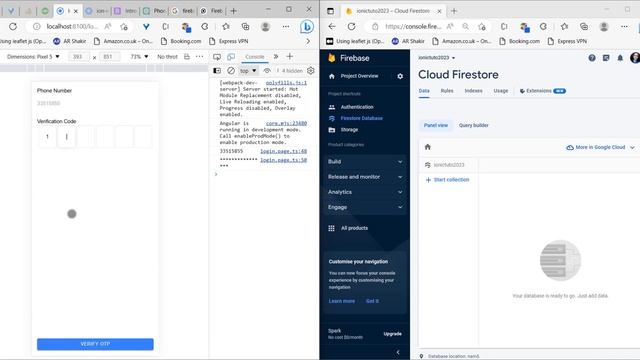Click Start collection

click(x=447, y=180)
